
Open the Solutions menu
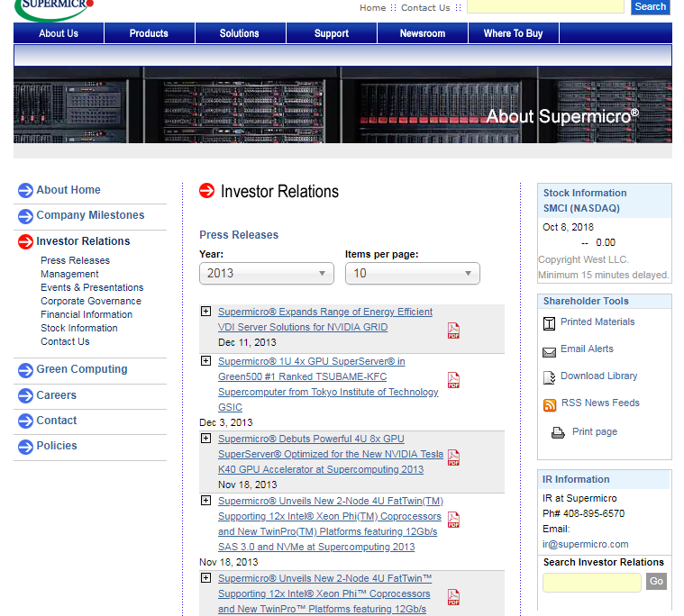240,33
